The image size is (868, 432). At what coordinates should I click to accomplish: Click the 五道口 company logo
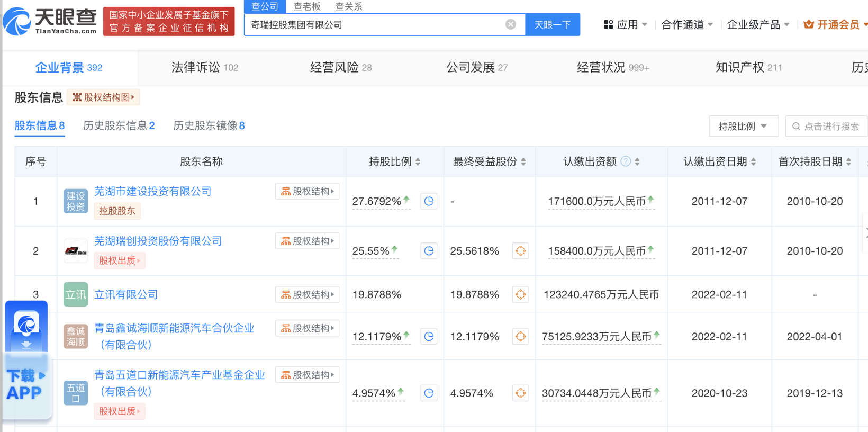point(75,393)
